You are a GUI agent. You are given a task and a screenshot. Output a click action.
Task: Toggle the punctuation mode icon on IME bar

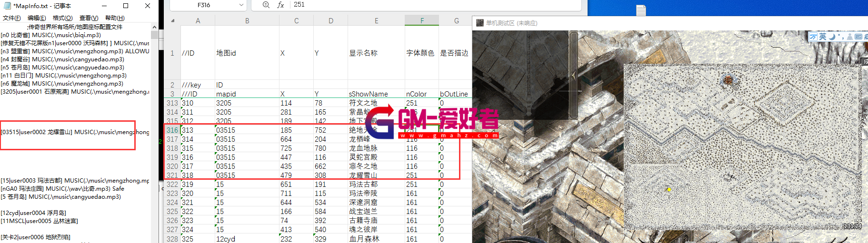pos(841,37)
